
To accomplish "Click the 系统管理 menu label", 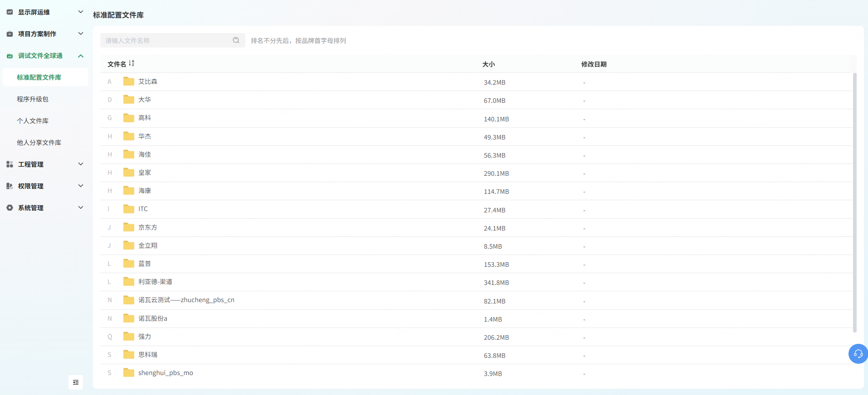I will click(31, 208).
